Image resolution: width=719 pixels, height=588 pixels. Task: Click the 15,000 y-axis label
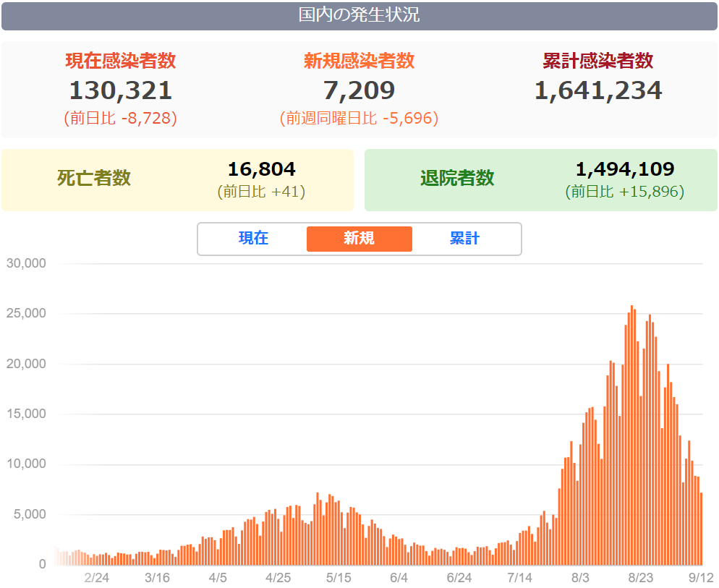pos(26,414)
